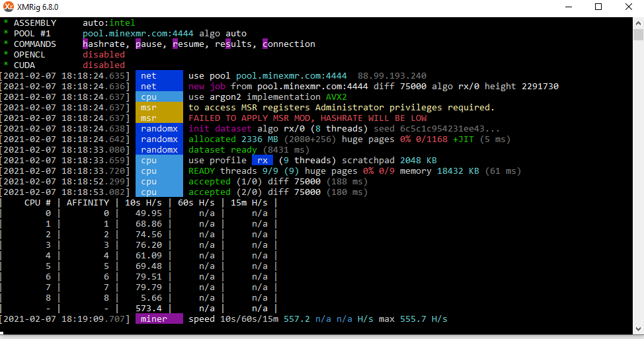
Task: Click the connection command text
Action: coord(289,44)
